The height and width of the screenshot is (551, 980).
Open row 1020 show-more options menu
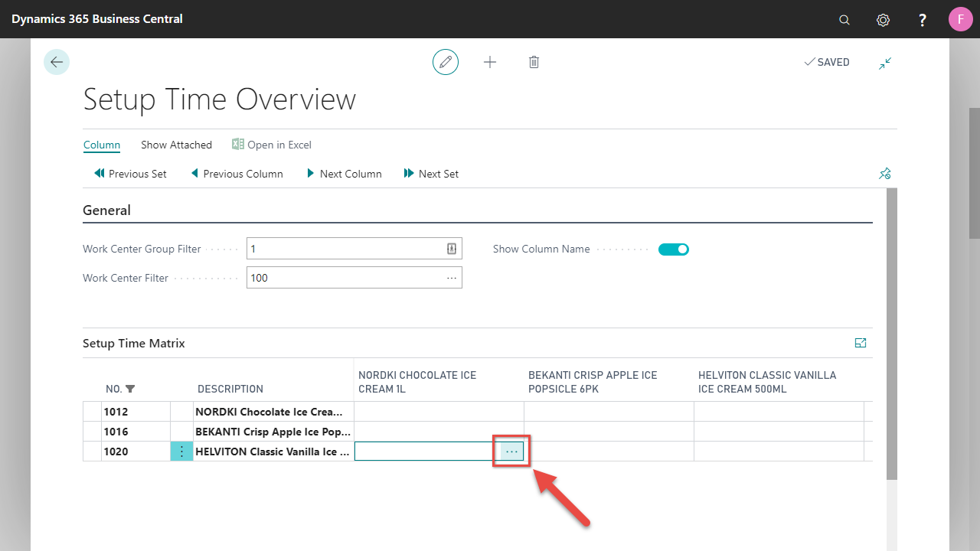point(181,452)
